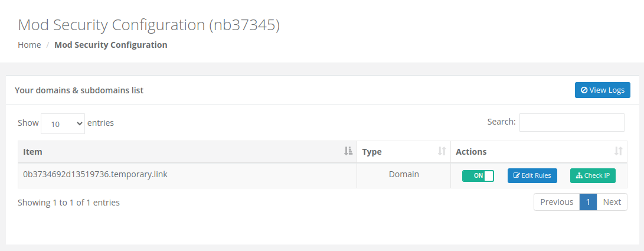This screenshot has width=644, height=251.
Task: Turn off the ON switch for the domain
Action: point(478,175)
